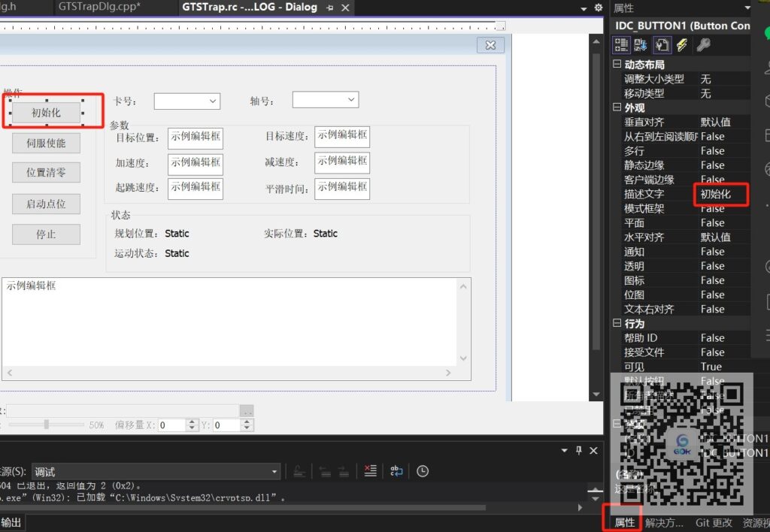Go to next message in Output toolbar
This screenshot has width=770, height=532.
pos(344,471)
